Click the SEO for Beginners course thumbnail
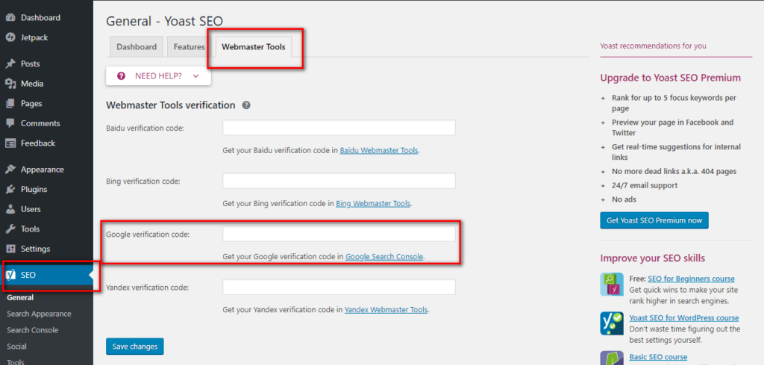Image resolution: width=764 pixels, height=365 pixels. [x=611, y=284]
